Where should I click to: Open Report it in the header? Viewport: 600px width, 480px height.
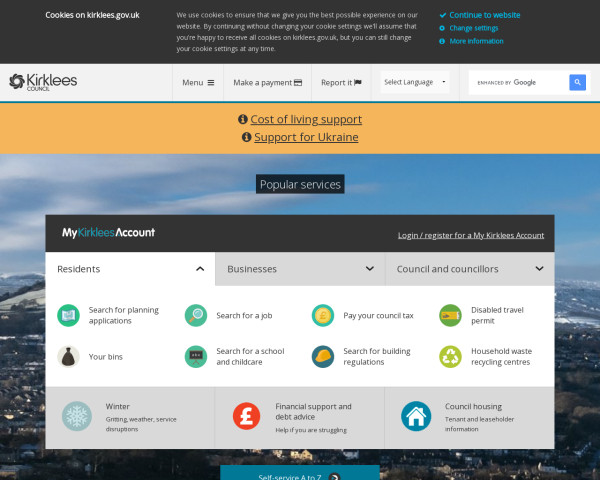tap(341, 83)
